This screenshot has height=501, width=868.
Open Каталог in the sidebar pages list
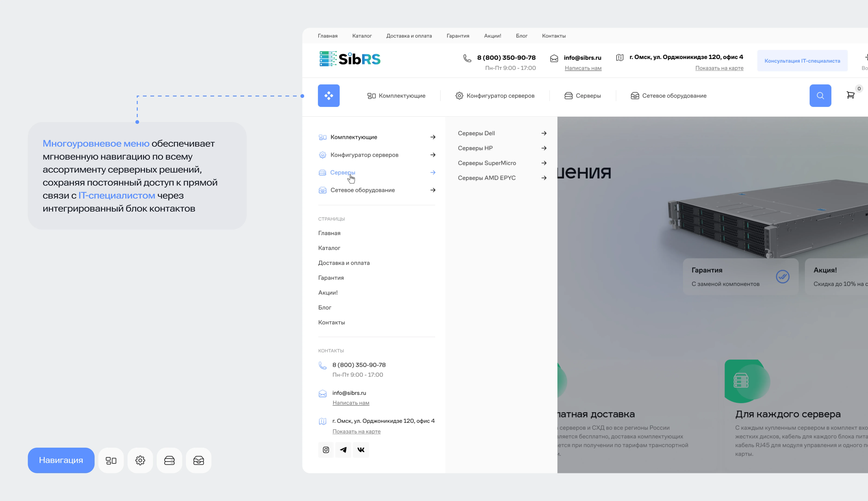click(329, 248)
